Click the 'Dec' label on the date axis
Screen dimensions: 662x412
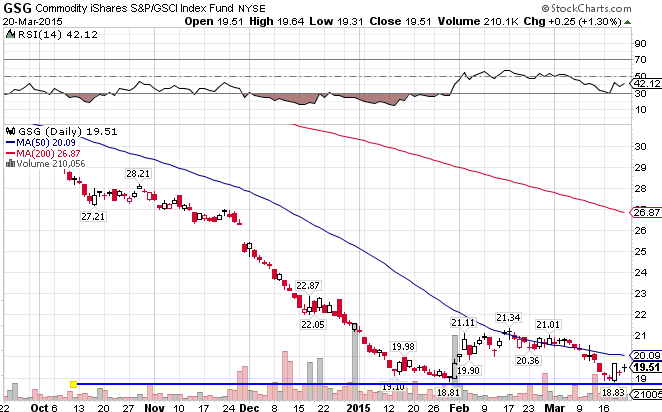[x=249, y=407]
